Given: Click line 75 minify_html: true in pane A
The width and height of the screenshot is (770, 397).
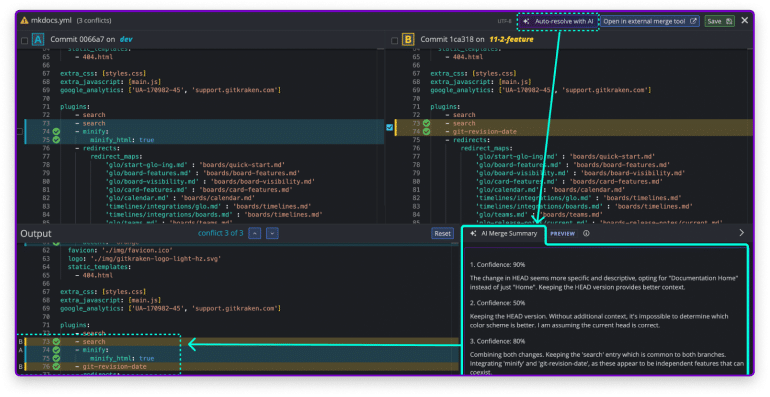Looking at the screenshot, I should (x=122, y=140).
